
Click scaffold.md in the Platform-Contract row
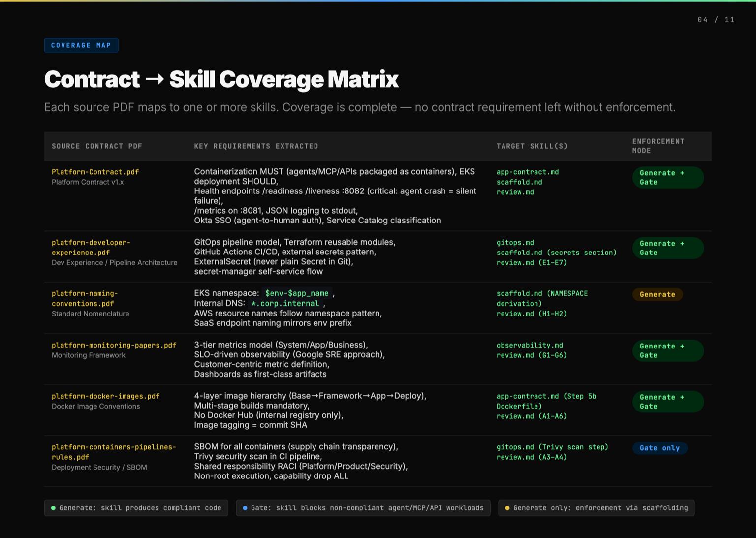pyautogui.click(x=519, y=182)
